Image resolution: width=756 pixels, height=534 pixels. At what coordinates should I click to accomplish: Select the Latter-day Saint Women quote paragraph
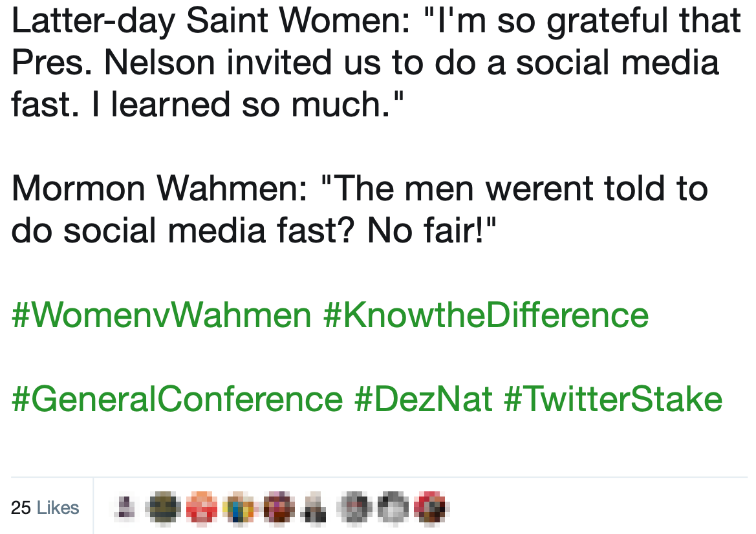[376, 63]
